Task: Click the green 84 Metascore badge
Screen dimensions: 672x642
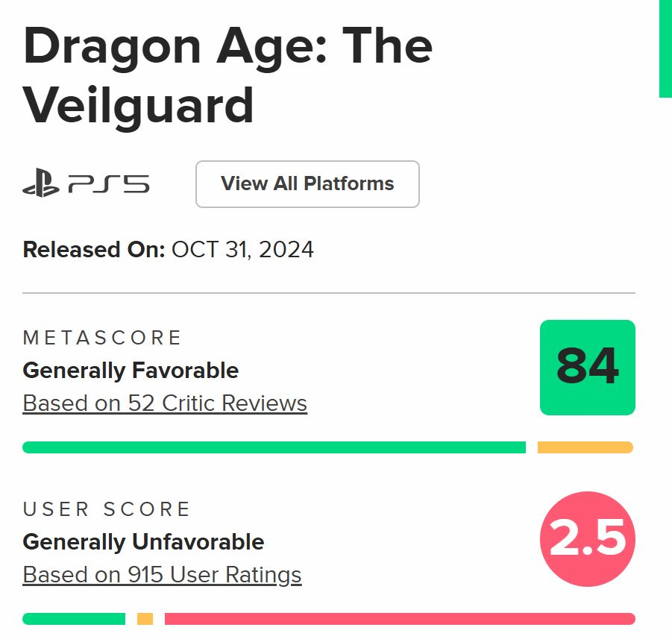Action: (587, 367)
